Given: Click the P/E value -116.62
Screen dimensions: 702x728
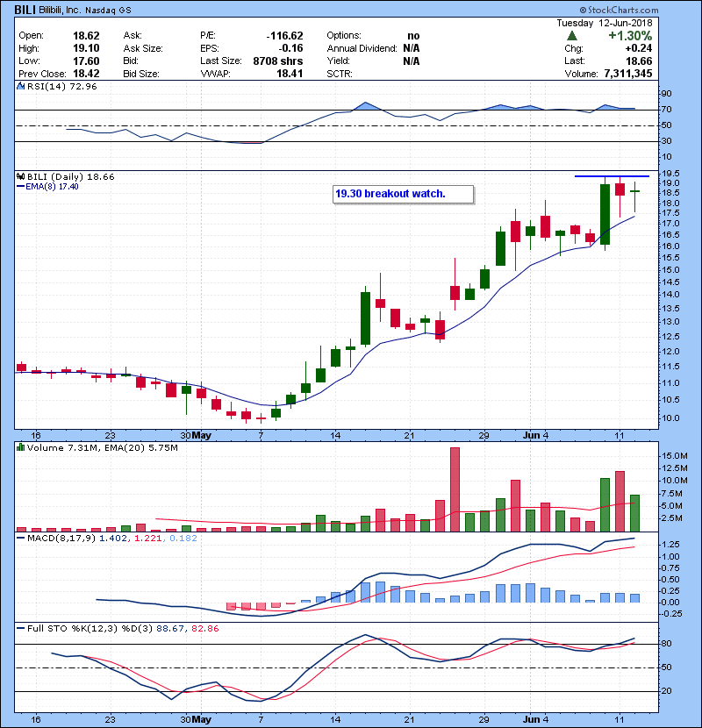Looking at the screenshot, I should pos(284,36).
